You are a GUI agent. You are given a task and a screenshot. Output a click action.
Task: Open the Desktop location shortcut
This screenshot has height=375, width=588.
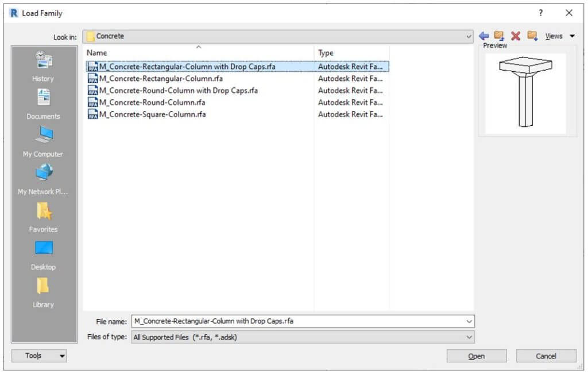pos(42,254)
